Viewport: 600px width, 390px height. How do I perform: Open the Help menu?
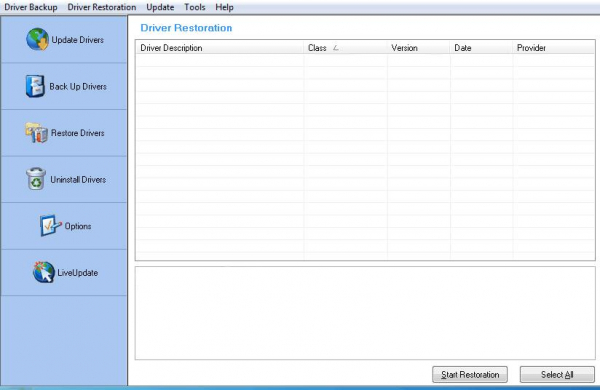(x=224, y=7)
